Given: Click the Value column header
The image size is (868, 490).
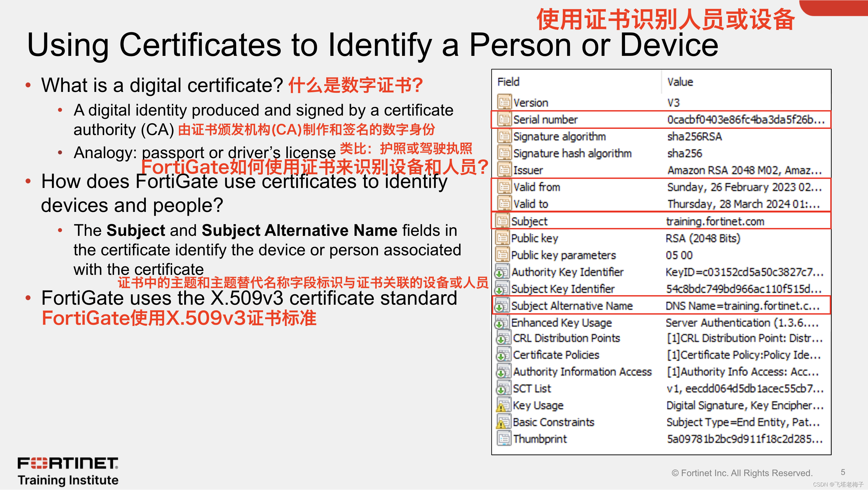Looking at the screenshot, I should tap(680, 82).
